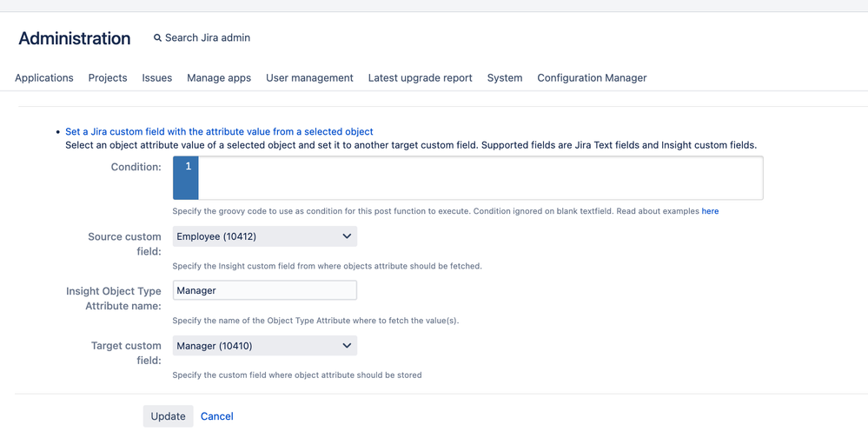Screen dimensions: 868x438
Task: Open Manage apps tab
Action: pyautogui.click(x=219, y=78)
